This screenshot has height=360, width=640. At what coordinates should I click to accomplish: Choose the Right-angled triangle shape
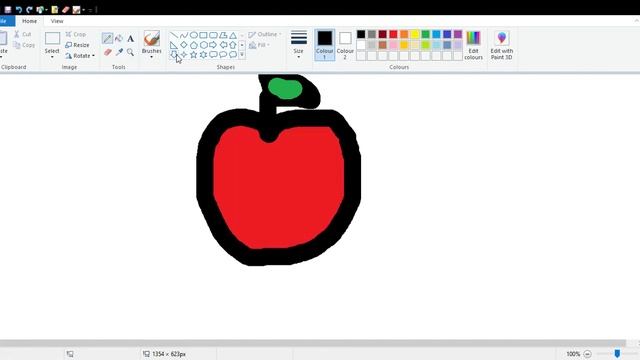tap(174, 45)
